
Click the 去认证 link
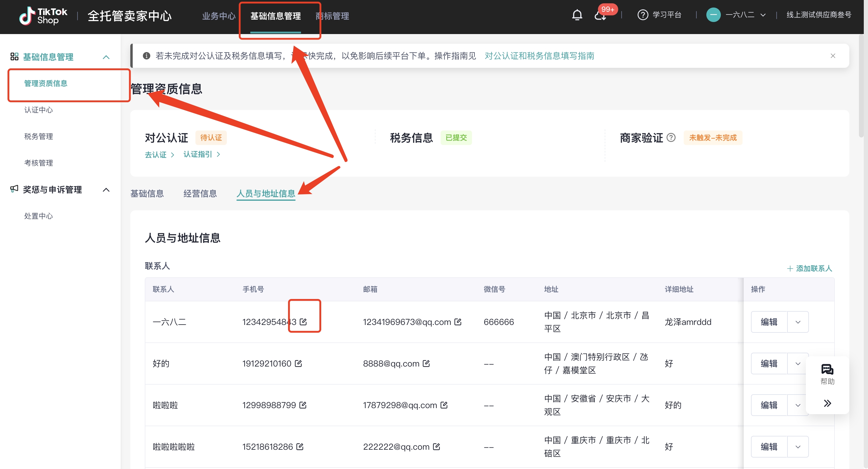159,155
